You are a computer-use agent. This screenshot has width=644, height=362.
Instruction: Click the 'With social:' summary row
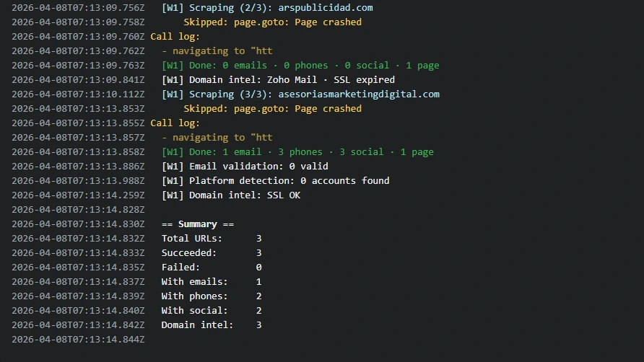tap(212, 311)
